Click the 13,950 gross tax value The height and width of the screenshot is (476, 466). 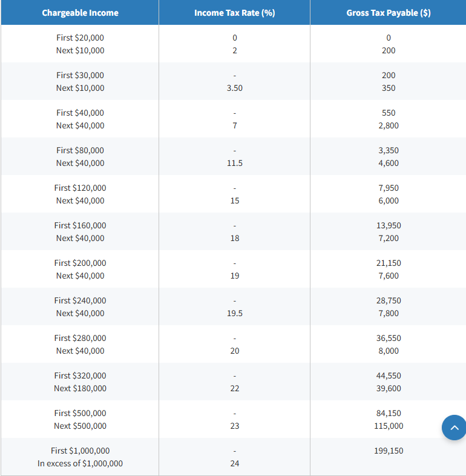389,225
